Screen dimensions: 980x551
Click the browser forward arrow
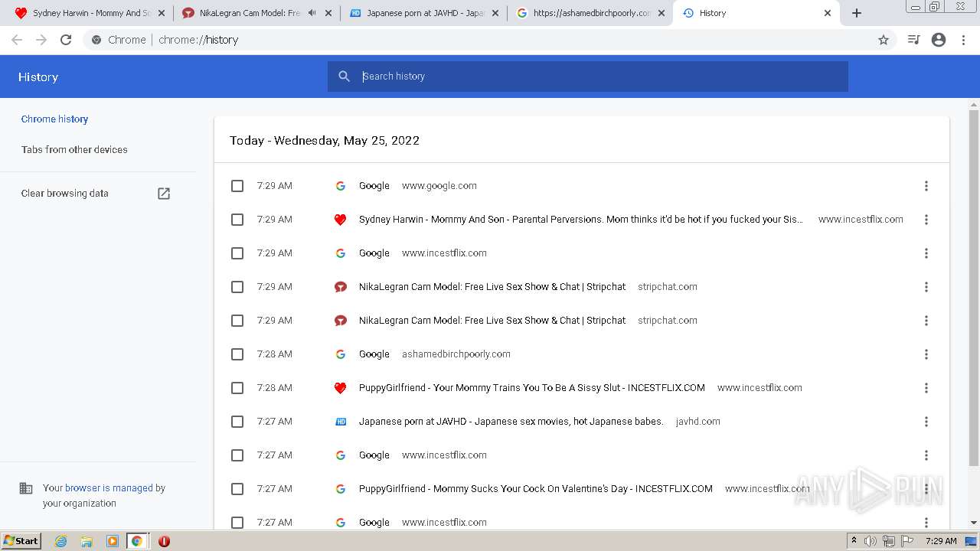point(41,40)
